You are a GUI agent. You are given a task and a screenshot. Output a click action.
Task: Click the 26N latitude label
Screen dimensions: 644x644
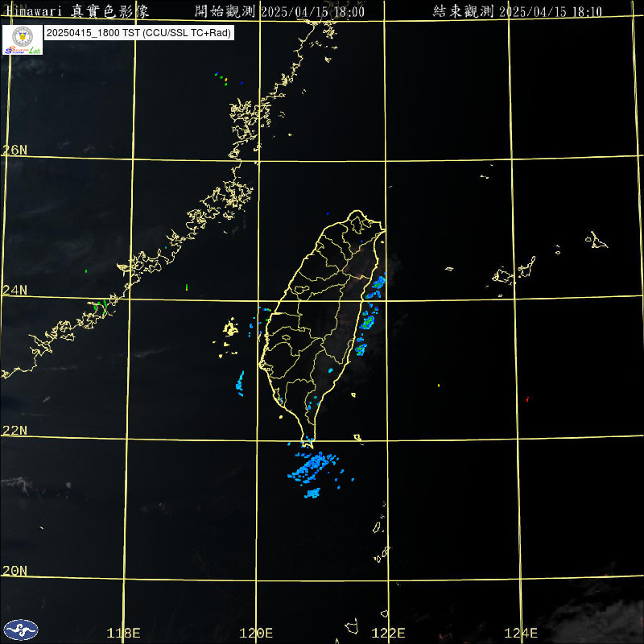pos(14,150)
